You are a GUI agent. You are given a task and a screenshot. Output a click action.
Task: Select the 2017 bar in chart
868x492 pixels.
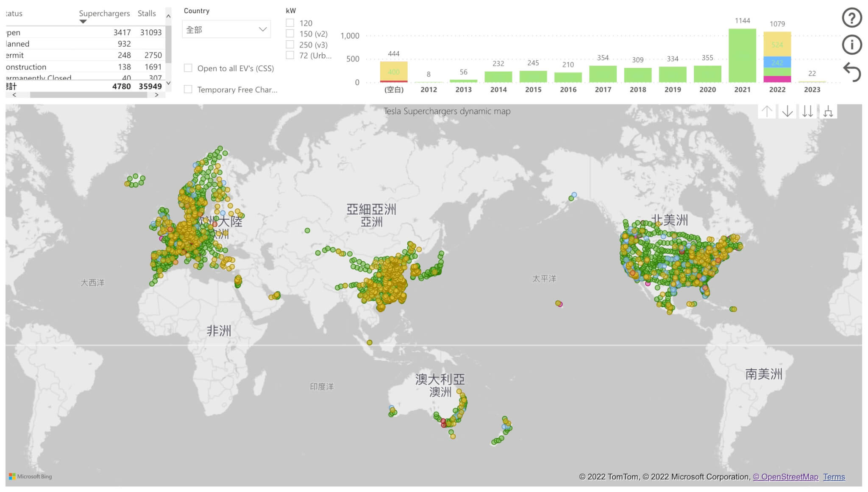603,74
